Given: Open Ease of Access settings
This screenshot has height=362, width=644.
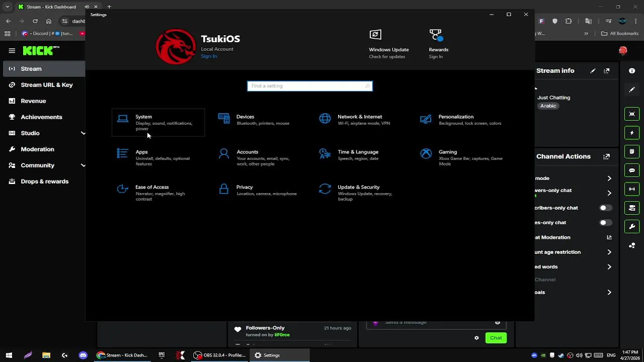Looking at the screenshot, I should tap(158, 193).
